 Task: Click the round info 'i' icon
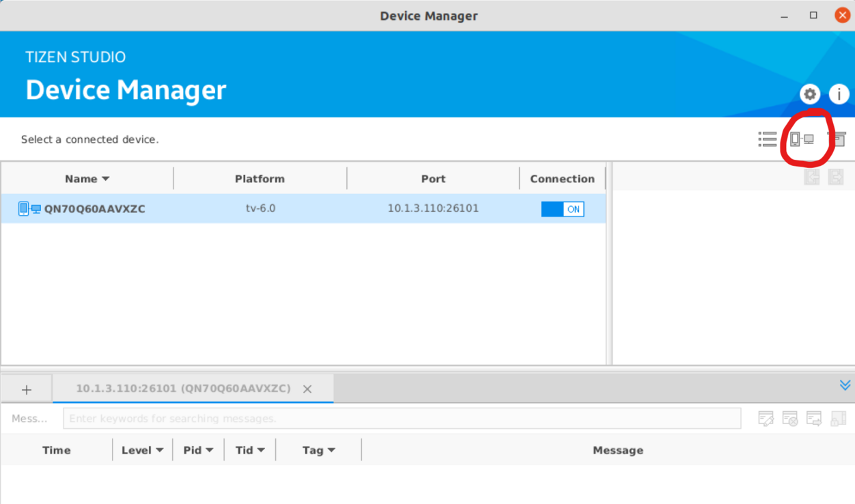tap(839, 94)
